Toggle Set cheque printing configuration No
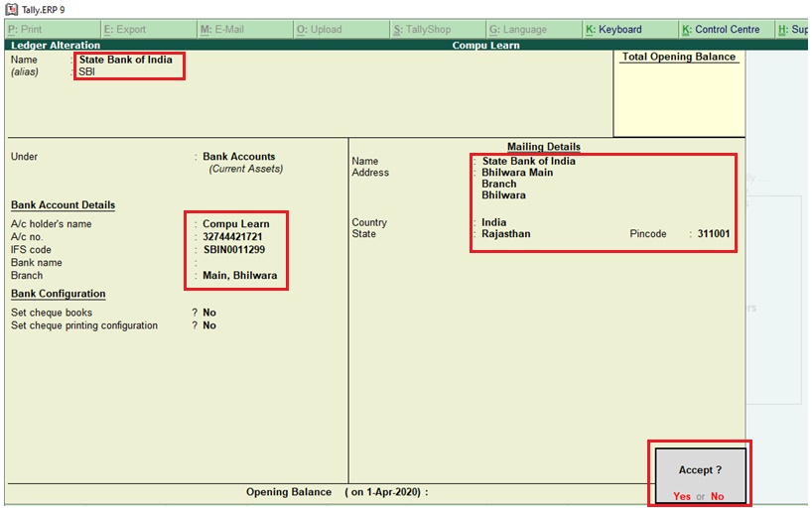This screenshot has width=812, height=508. click(x=209, y=325)
